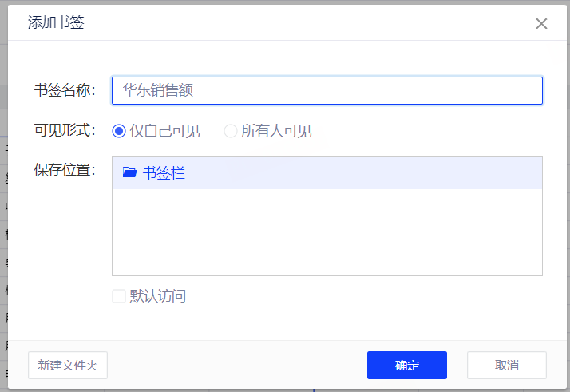This screenshot has width=570, height=392.
Task: Tick the 默认访问 checkbox
Action: 119,296
